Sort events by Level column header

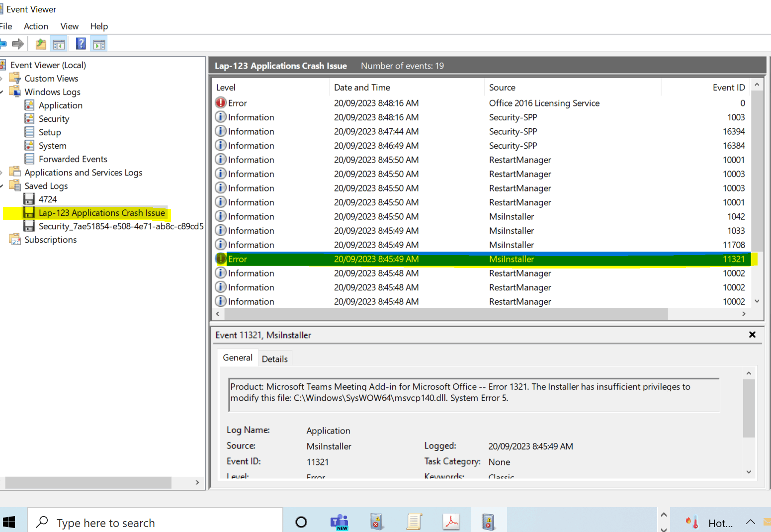[x=270, y=88]
